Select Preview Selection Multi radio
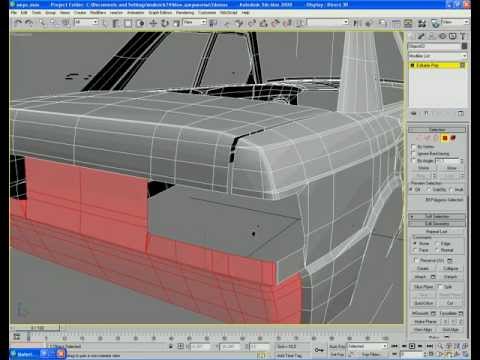 [451, 189]
